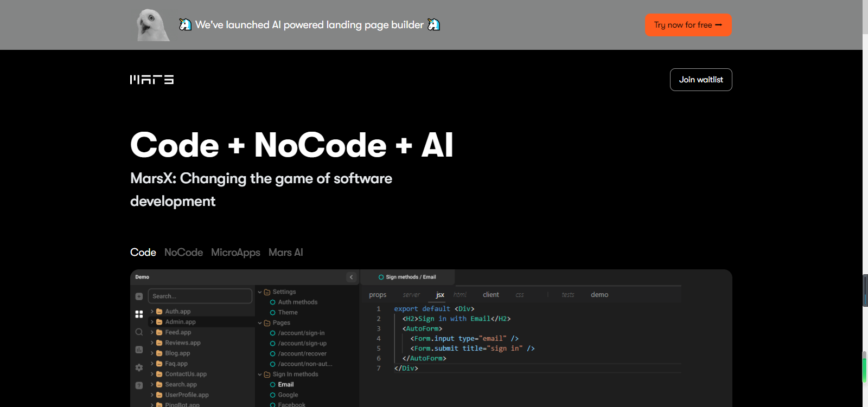Collapse the Sign In methods group chevron
The width and height of the screenshot is (868, 407).
[260, 374]
